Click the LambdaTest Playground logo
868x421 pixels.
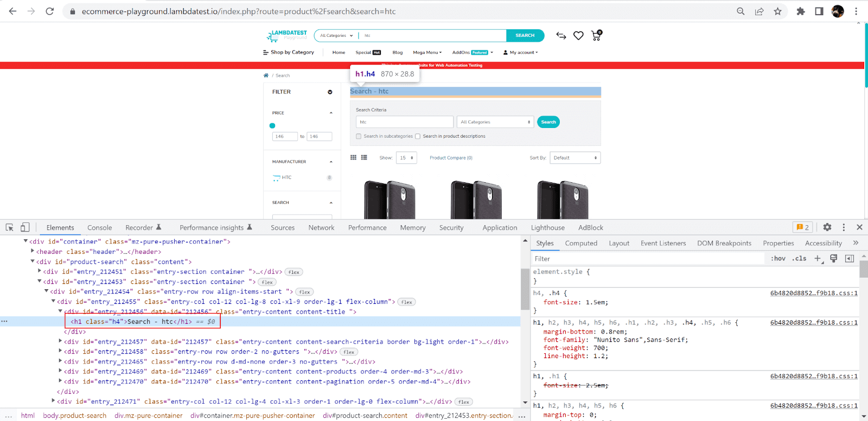click(287, 36)
